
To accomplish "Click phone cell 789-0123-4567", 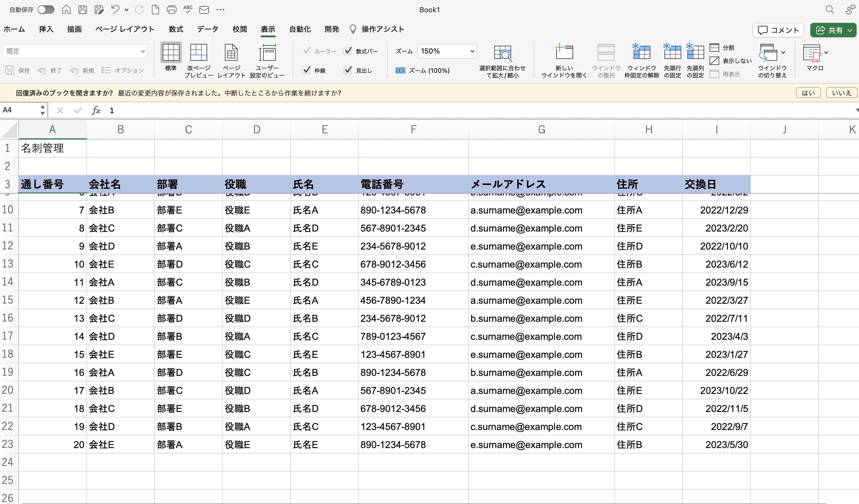I will click(413, 336).
